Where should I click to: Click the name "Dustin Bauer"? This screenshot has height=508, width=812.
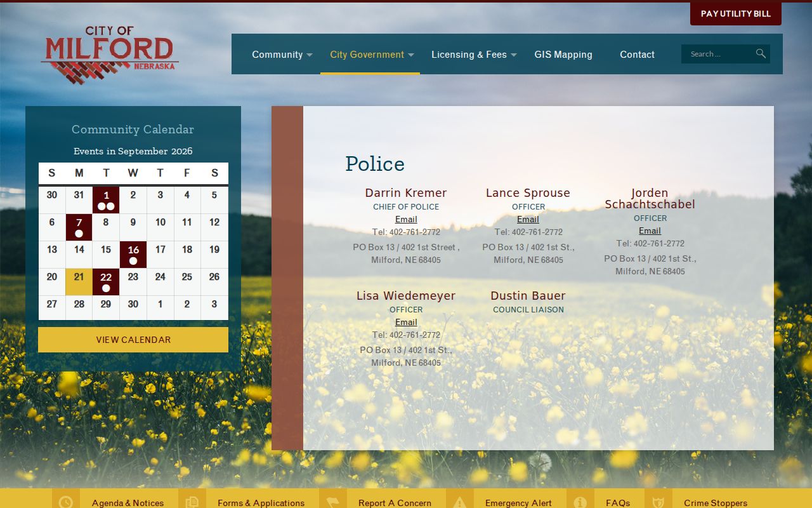[x=528, y=296]
